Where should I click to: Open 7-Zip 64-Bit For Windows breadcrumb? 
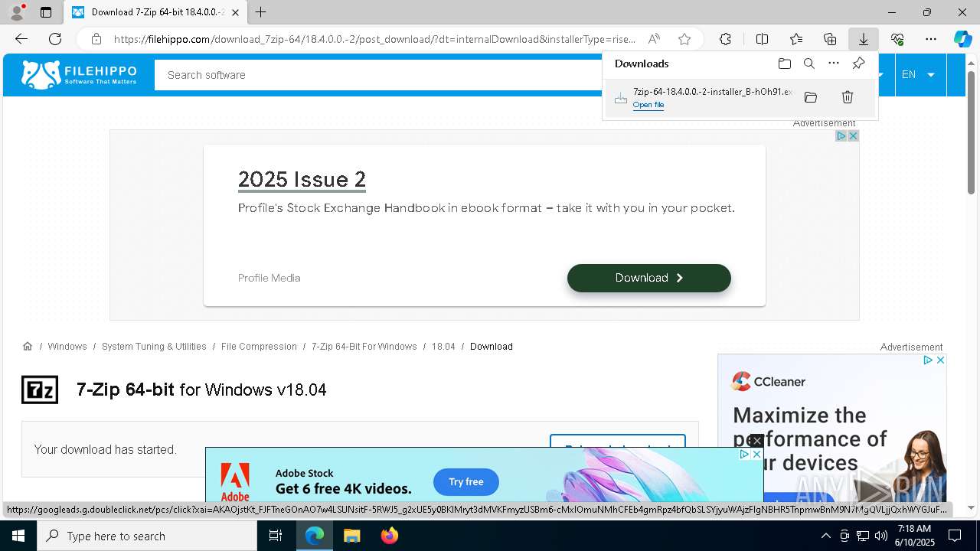[364, 347]
